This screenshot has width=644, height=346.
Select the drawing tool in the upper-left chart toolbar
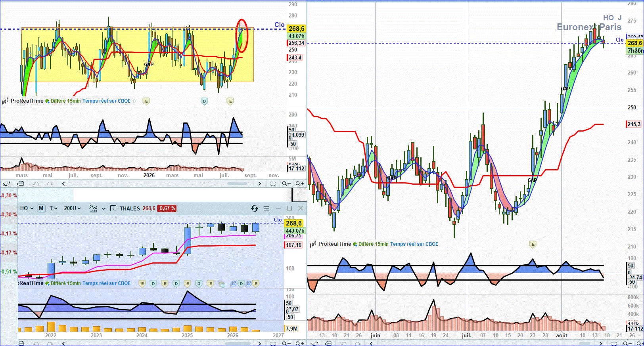[x=6, y=184]
